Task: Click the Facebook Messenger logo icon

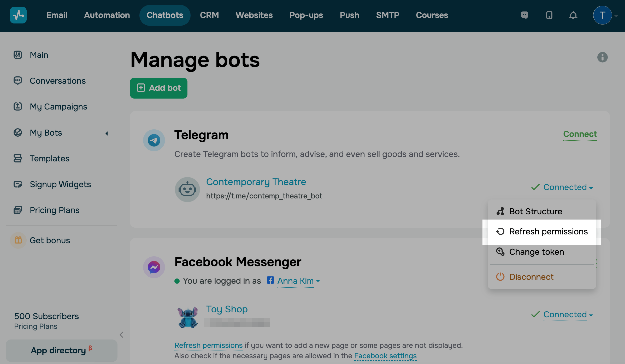Action: (x=154, y=267)
